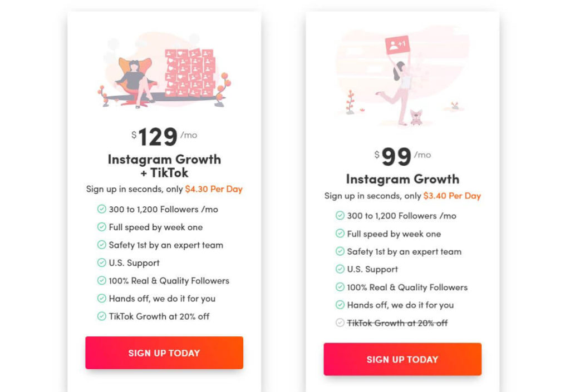The image size is (570, 392).
Task: Click the $129 plan Sign Up Today button
Action: pyautogui.click(x=164, y=353)
